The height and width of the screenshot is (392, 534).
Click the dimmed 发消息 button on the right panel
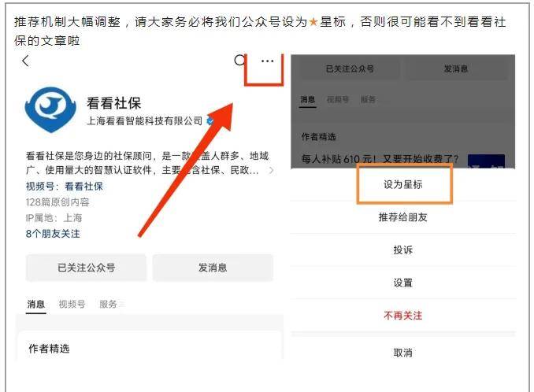coord(456,69)
